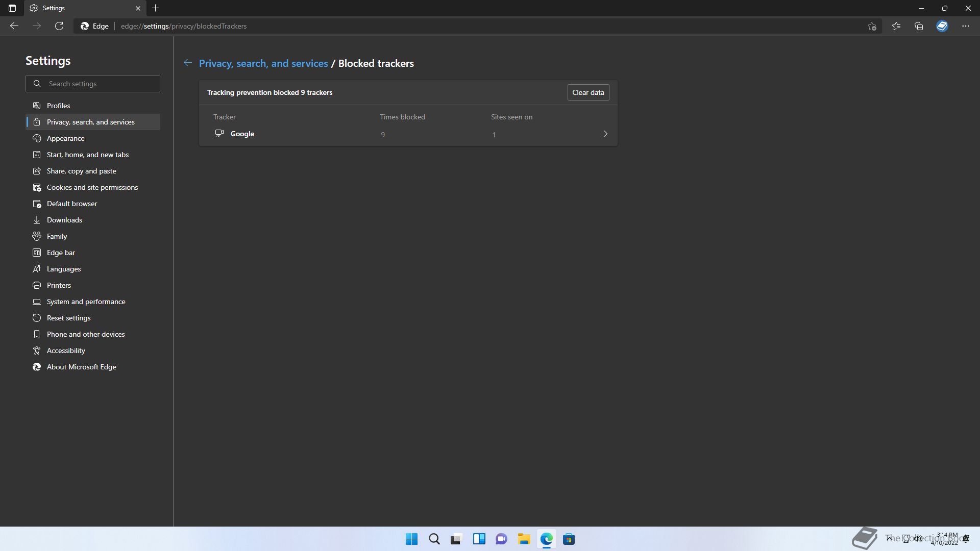Open Cookies and site permissions
Viewport: 980px width, 551px height.
click(93, 187)
